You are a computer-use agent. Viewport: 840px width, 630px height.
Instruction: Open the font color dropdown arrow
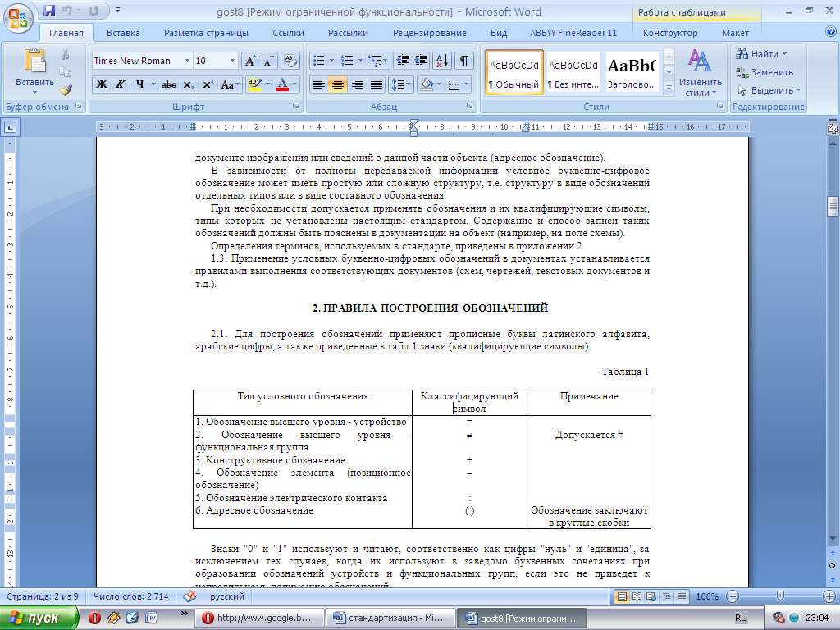pos(294,84)
